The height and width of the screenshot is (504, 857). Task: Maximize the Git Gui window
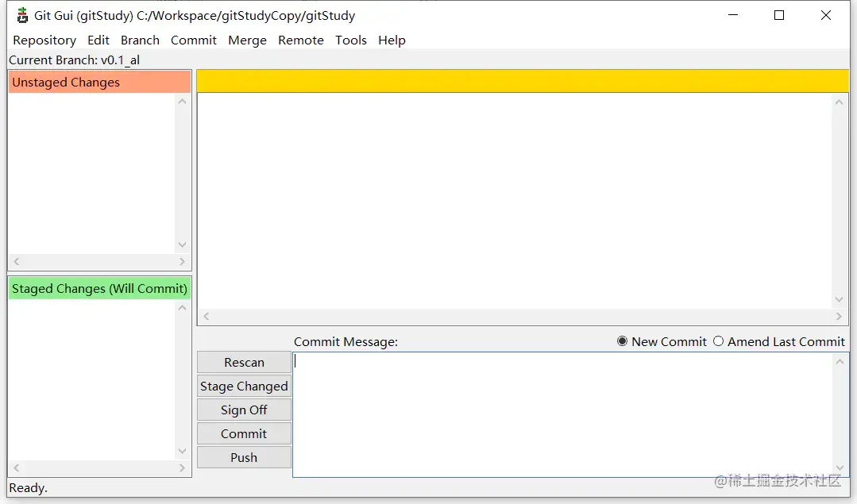click(779, 15)
